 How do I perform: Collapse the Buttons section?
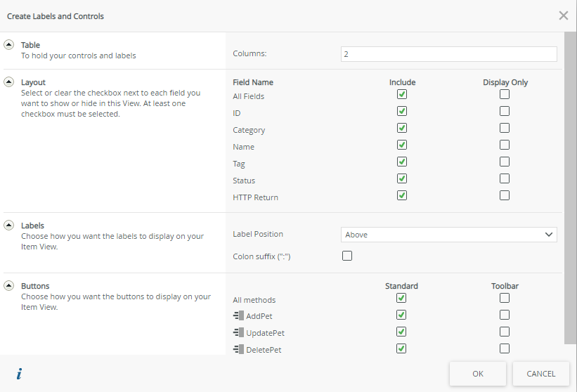coord(9,286)
